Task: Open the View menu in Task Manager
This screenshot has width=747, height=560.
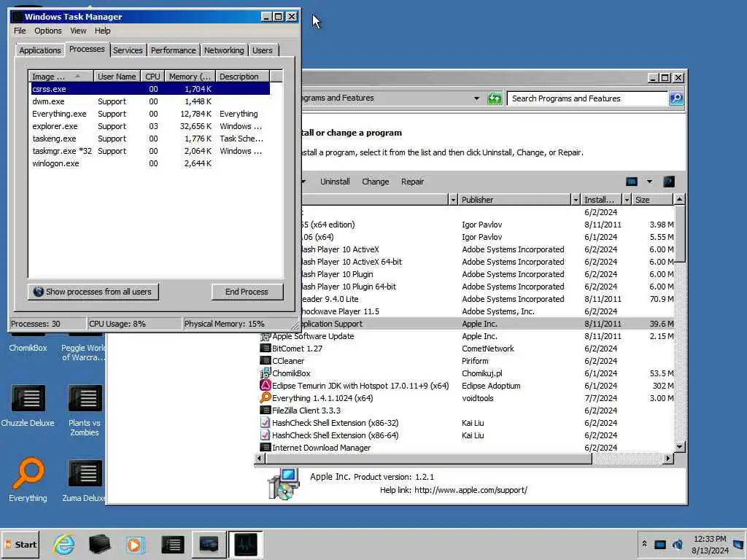Action: (x=78, y=31)
